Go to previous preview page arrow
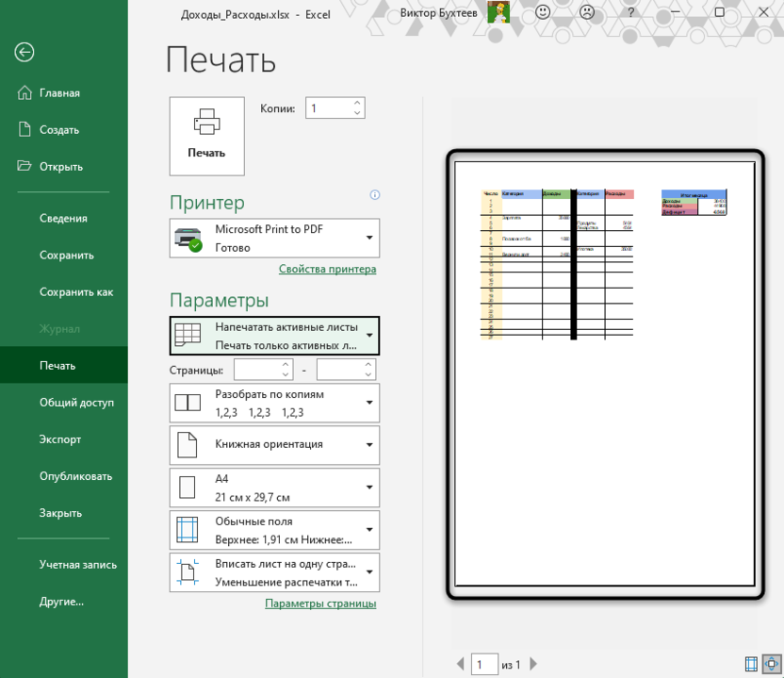 (460, 665)
